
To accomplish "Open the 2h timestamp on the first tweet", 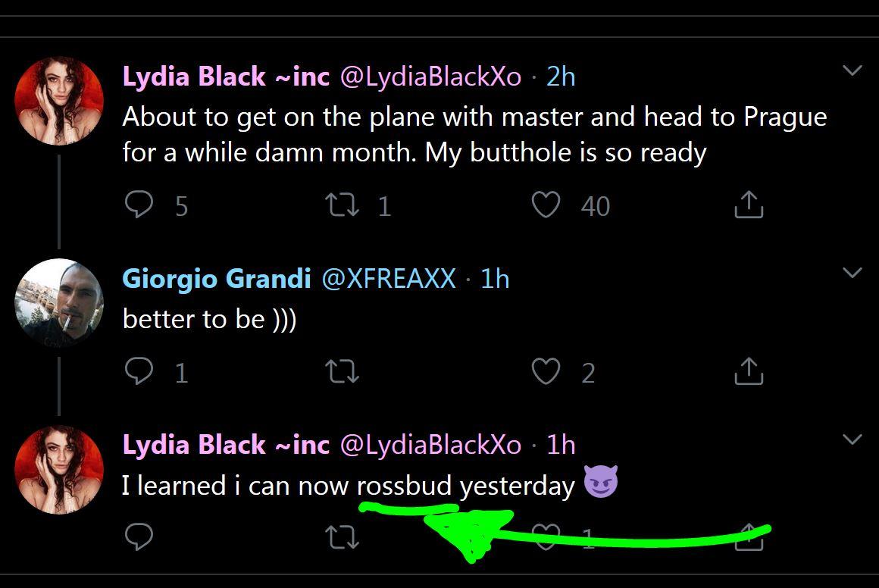I will [x=561, y=77].
